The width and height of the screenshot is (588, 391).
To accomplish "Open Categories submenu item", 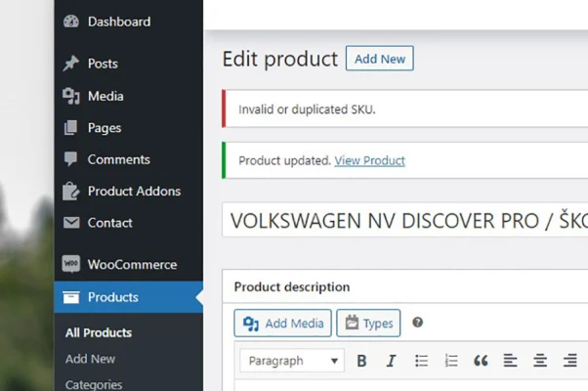I will pos(94,384).
